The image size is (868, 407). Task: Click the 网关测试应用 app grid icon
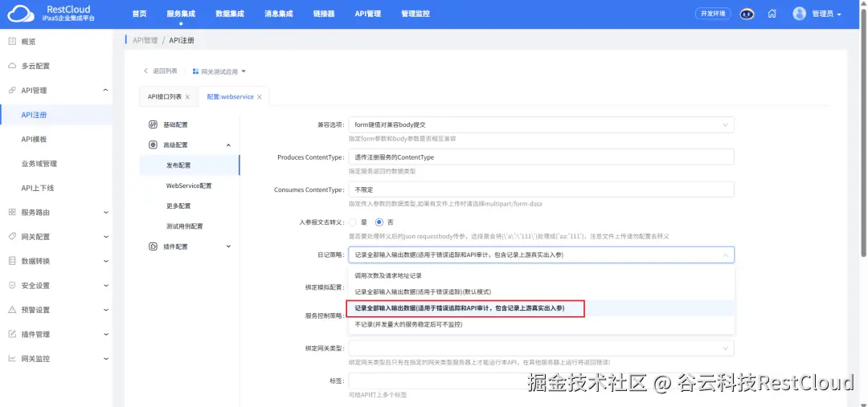[195, 71]
